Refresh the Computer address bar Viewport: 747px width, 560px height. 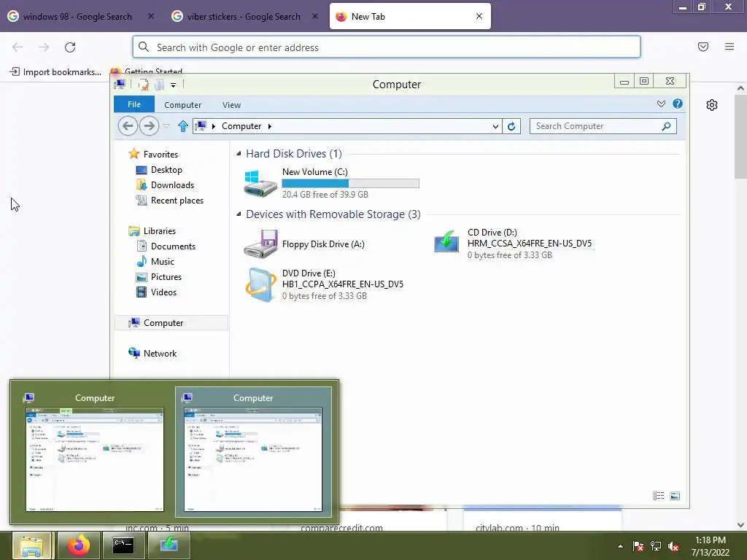click(511, 126)
